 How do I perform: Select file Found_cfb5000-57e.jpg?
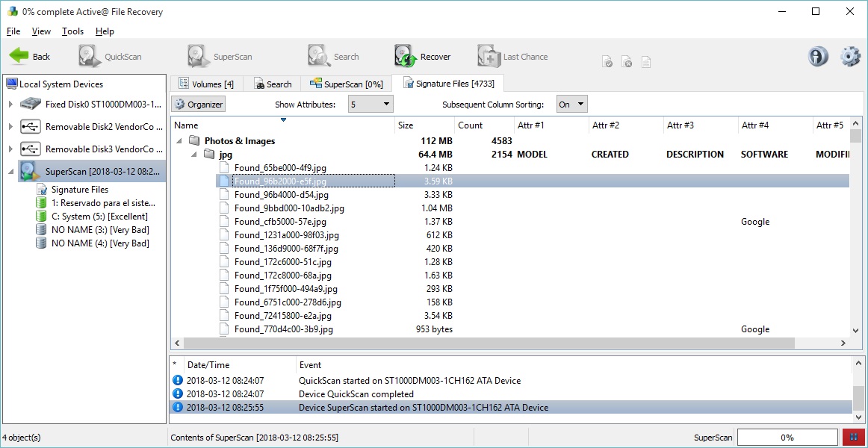(x=280, y=222)
